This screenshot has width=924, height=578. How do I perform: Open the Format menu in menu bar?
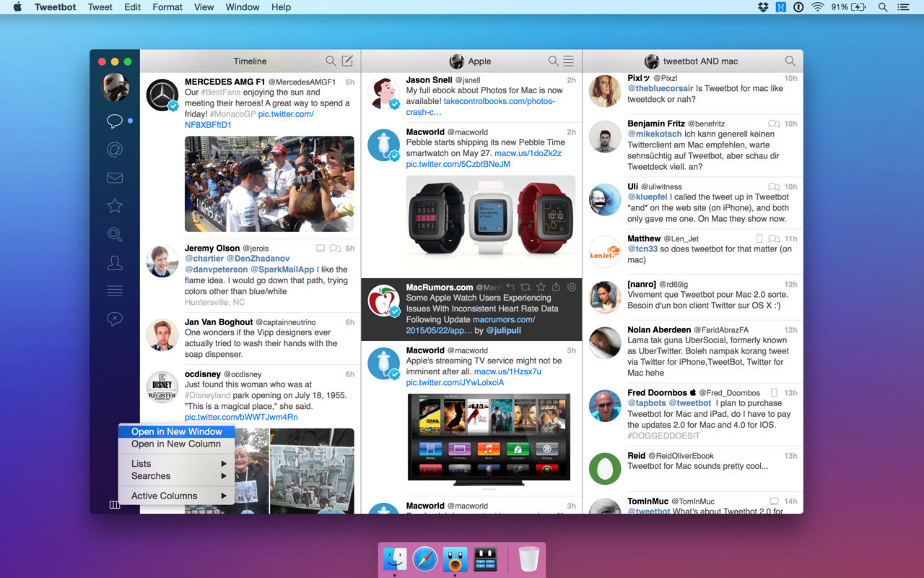tap(167, 7)
